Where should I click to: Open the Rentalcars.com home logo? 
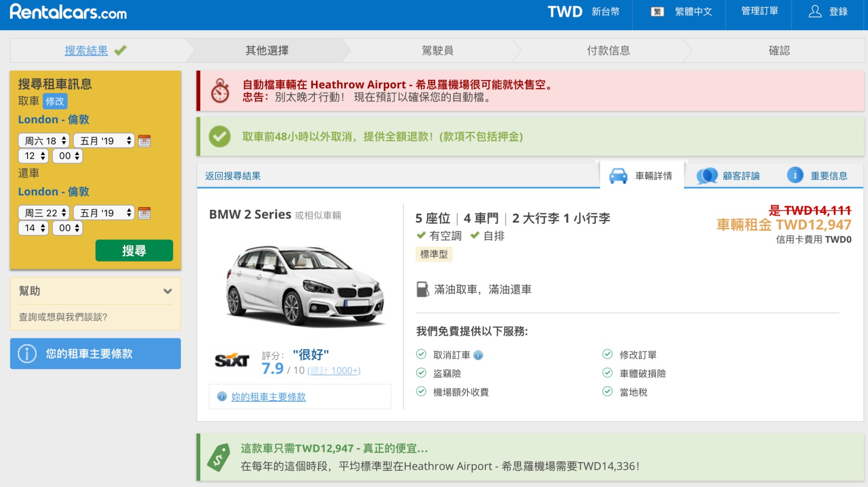[68, 12]
